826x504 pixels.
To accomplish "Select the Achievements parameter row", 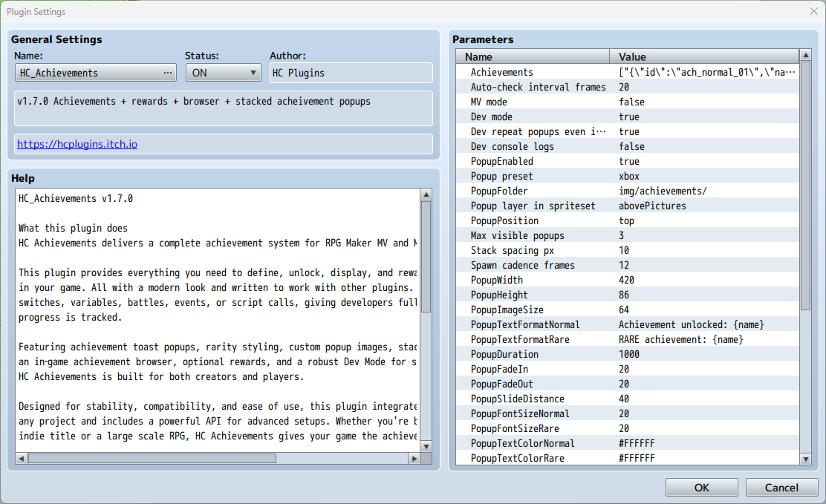I will 628,72.
